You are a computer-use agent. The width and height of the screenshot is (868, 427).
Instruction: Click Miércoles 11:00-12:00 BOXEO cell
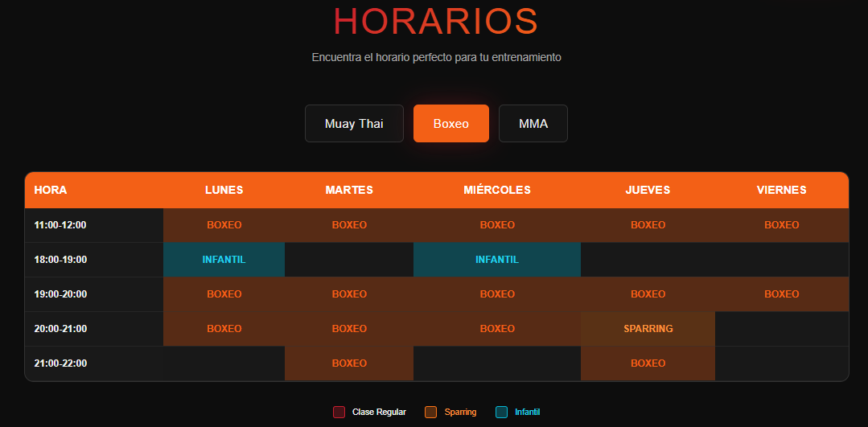(497, 225)
